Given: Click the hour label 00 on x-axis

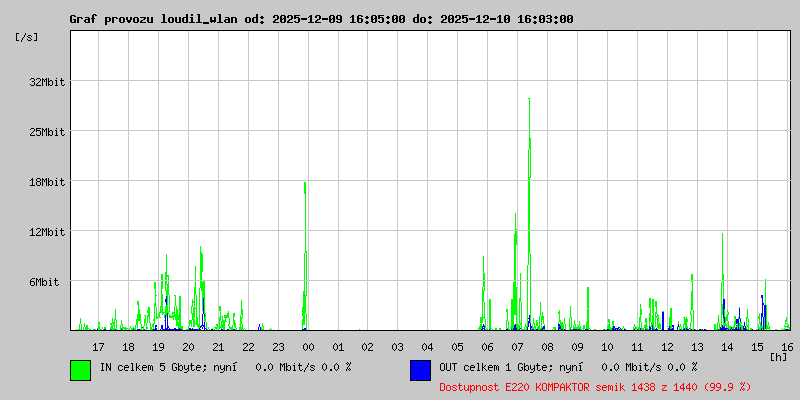Looking at the screenshot, I should click(x=308, y=347).
